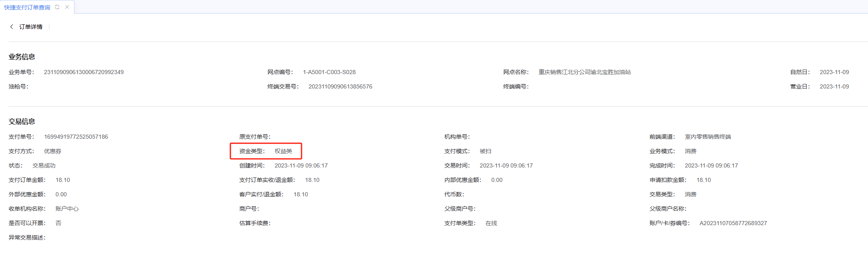Select the 支付单号 value 16994919772525057186

tap(76, 137)
